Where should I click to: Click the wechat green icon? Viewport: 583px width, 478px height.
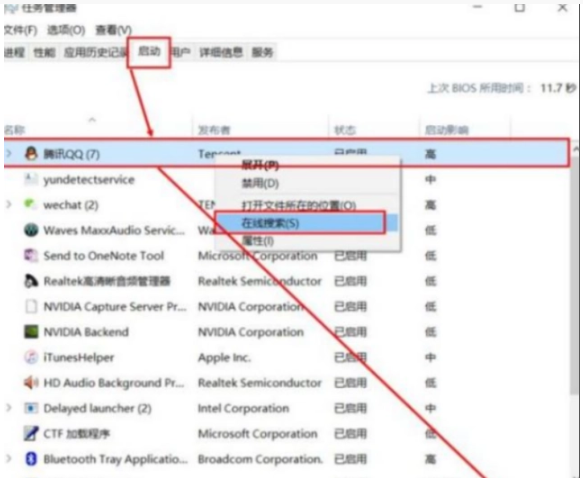(x=30, y=204)
